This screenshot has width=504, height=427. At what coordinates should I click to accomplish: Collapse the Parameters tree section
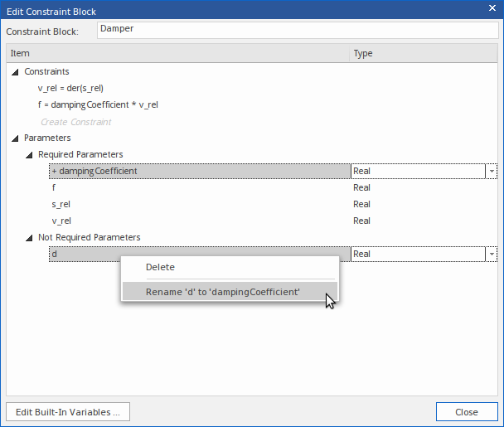[16, 138]
